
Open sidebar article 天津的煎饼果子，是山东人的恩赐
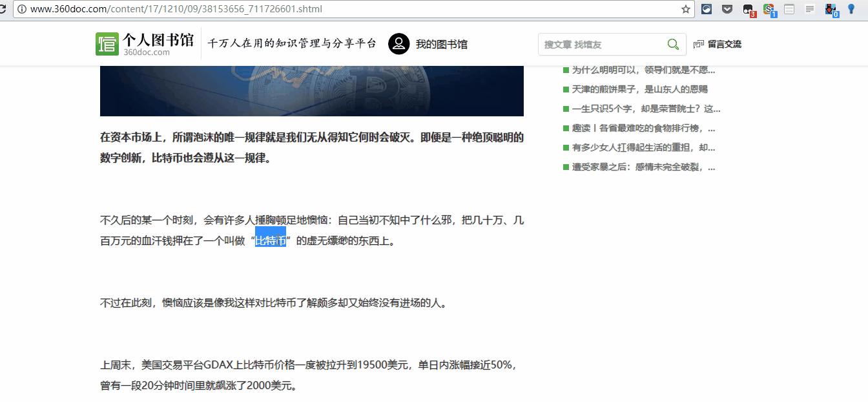[x=639, y=89]
